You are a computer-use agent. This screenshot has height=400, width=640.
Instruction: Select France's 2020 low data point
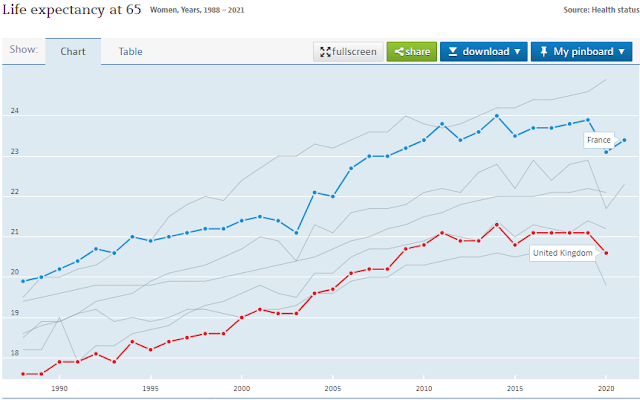(606, 152)
